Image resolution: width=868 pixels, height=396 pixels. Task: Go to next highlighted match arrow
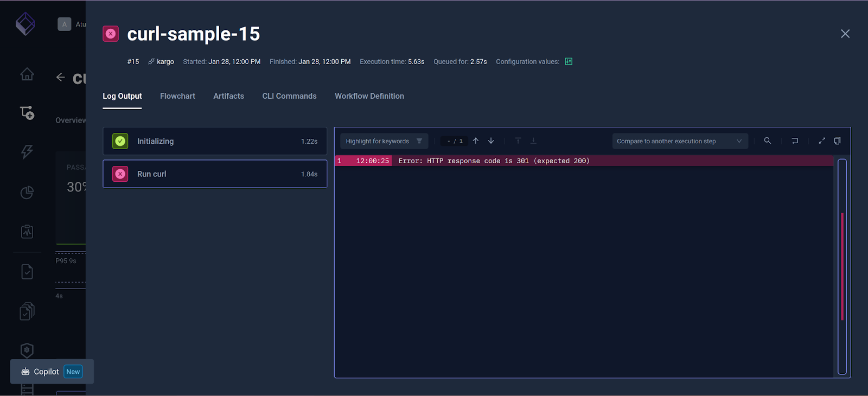point(491,141)
